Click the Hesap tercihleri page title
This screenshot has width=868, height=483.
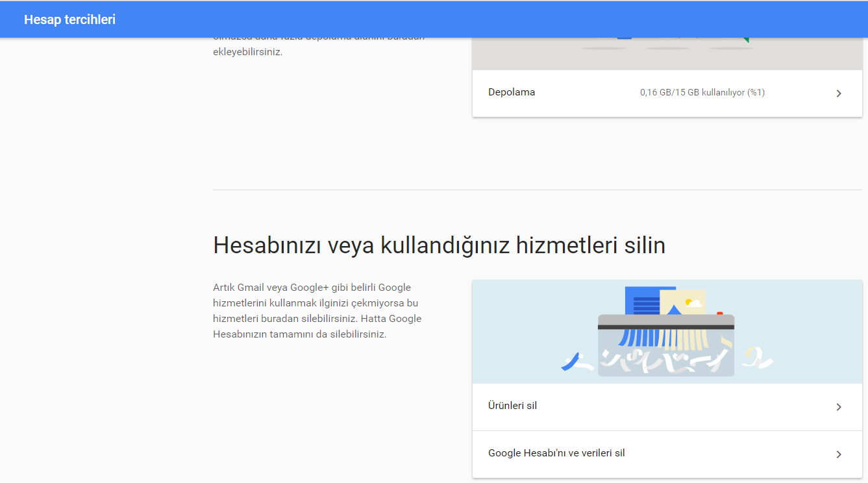pyautogui.click(x=69, y=19)
